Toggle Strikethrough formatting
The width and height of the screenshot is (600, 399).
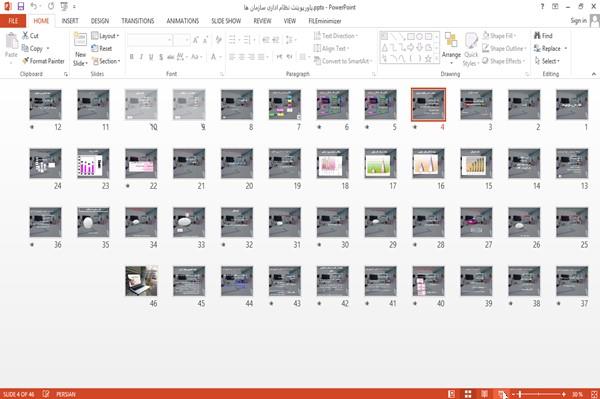pos(171,57)
